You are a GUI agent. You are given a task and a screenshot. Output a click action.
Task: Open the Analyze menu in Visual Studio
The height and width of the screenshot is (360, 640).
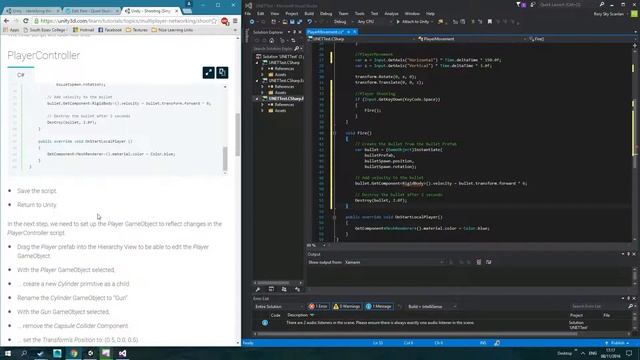coord(391,13)
